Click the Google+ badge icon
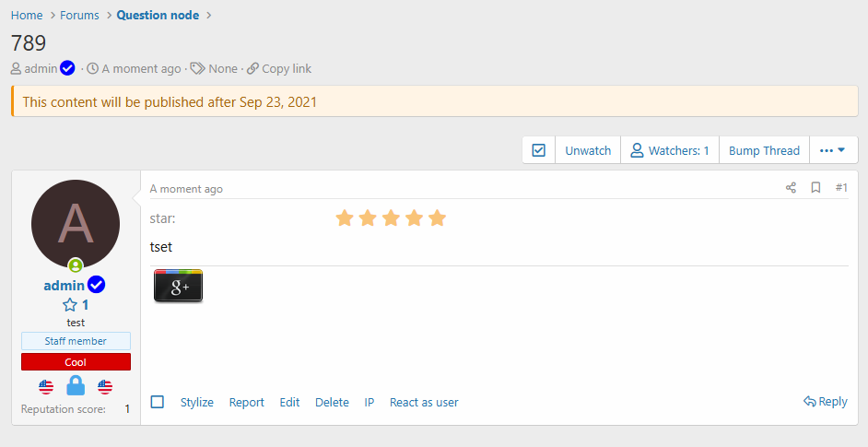The width and height of the screenshot is (868, 447). coord(178,287)
